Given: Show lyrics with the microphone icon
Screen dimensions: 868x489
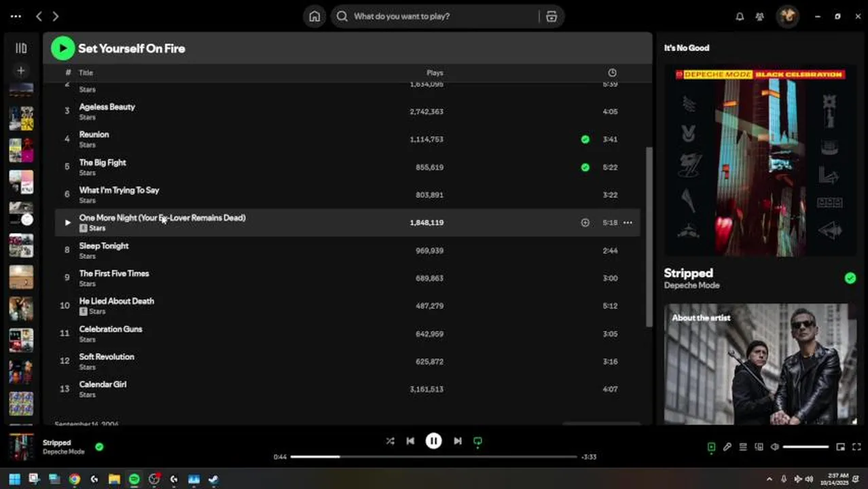Looking at the screenshot, I should pos(727,447).
